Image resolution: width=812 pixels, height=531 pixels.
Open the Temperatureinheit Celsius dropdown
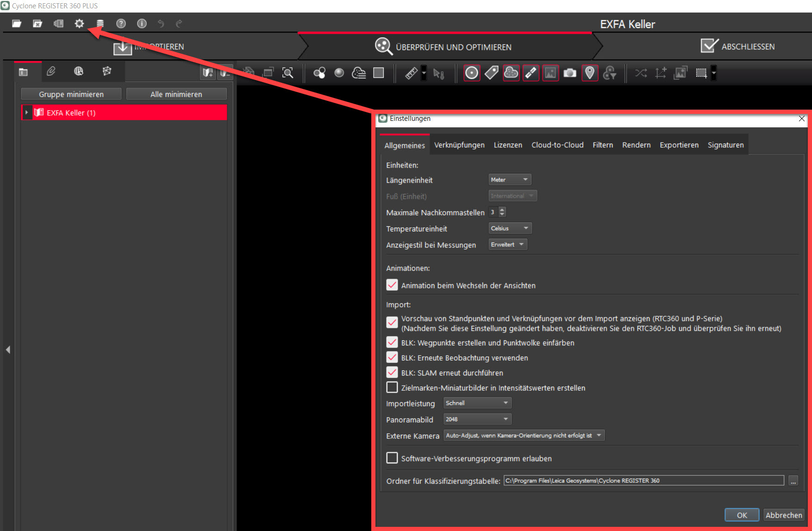click(x=510, y=228)
